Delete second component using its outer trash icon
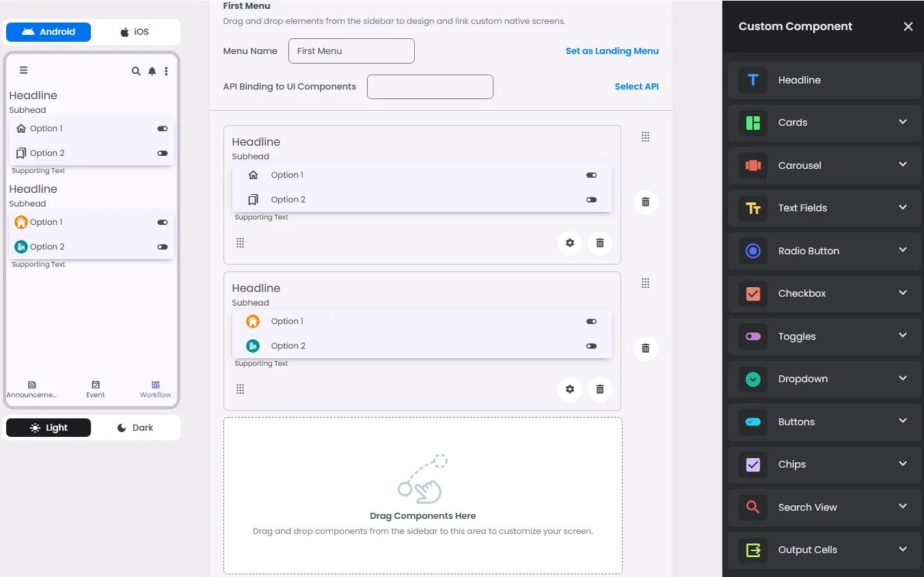The width and height of the screenshot is (924, 577). [645, 348]
